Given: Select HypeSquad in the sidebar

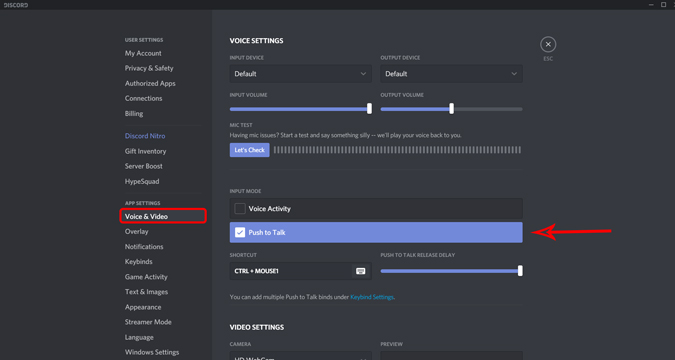Looking at the screenshot, I should click(142, 181).
